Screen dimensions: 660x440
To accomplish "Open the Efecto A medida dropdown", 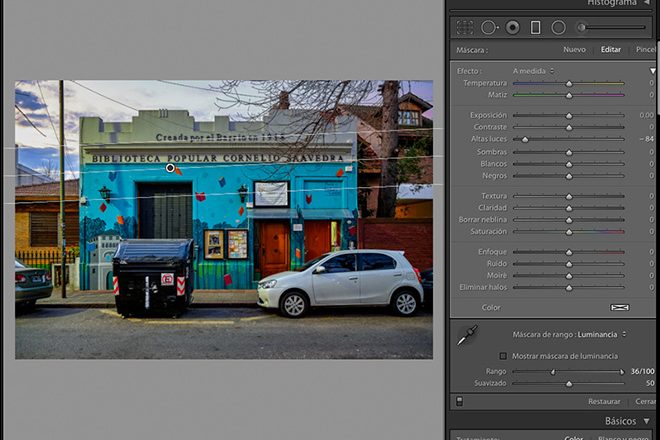I will point(533,71).
